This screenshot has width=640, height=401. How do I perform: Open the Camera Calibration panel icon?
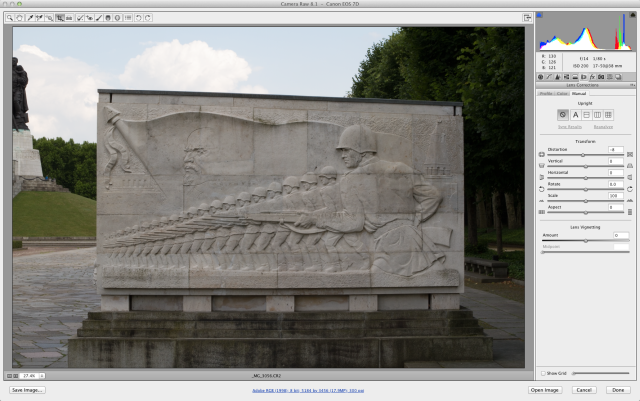[601, 77]
